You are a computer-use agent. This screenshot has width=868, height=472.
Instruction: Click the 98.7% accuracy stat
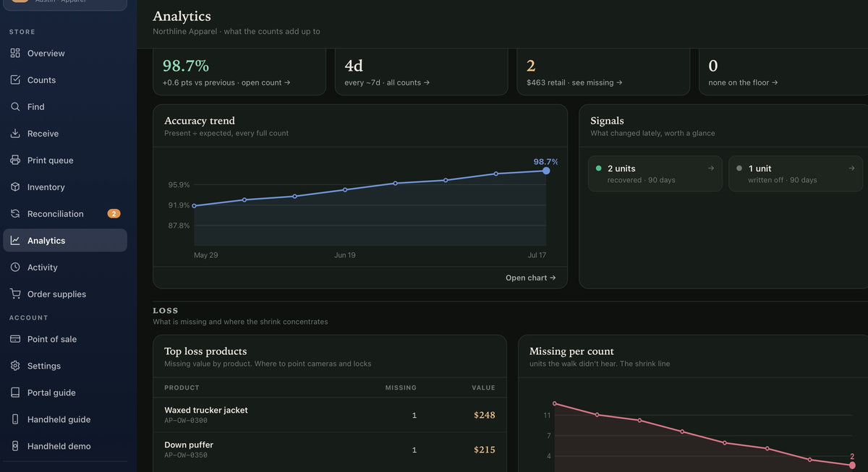[x=186, y=66]
